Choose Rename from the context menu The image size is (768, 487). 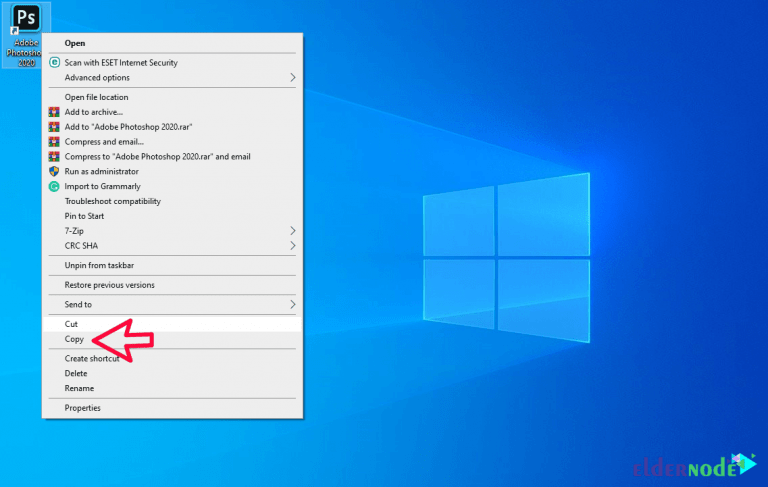(x=172, y=388)
